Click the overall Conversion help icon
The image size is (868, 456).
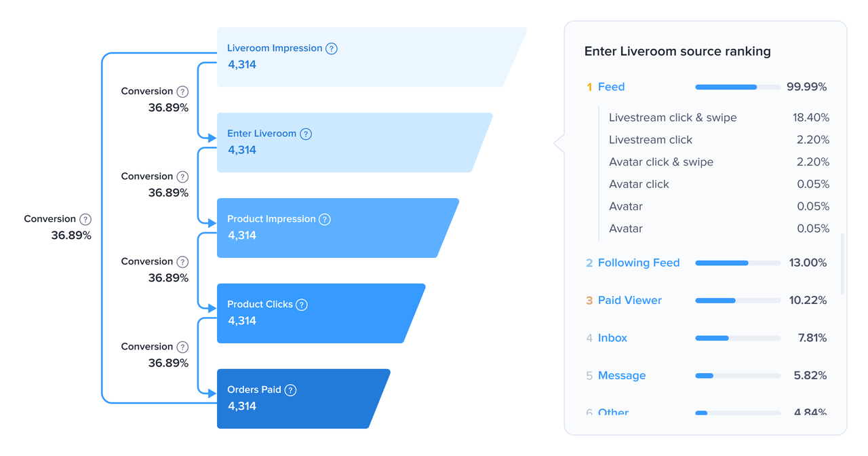(85, 219)
